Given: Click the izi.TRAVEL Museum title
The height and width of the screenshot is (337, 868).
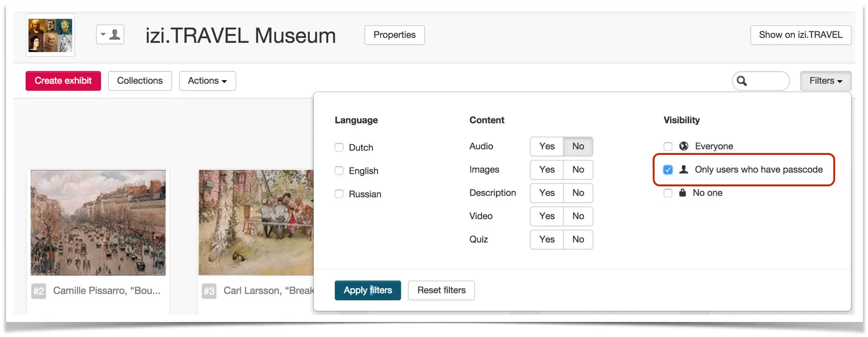Looking at the screenshot, I should pyautogui.click(x=241, y=36).
